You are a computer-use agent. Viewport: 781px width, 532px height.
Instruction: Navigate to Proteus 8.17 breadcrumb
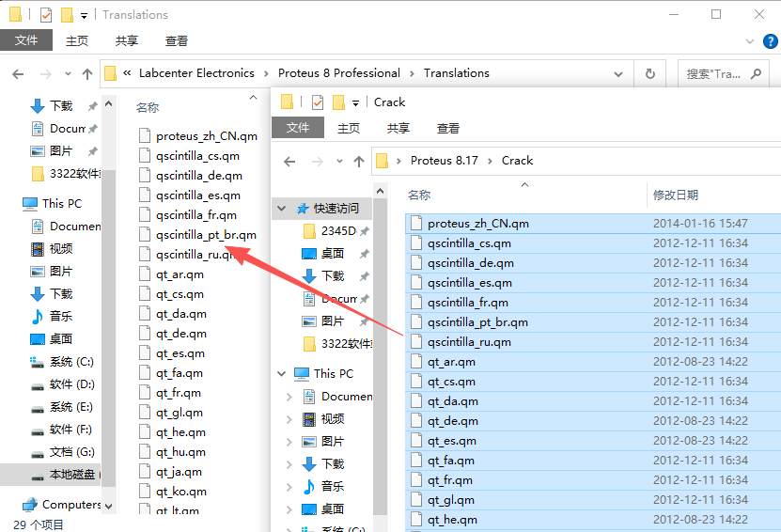(444, 161)
